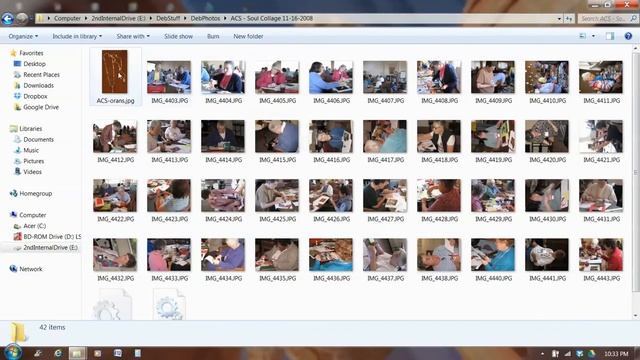Select thumbnail IMG_4438.JPG
The image size is (640, 360).
pos(439,255)
